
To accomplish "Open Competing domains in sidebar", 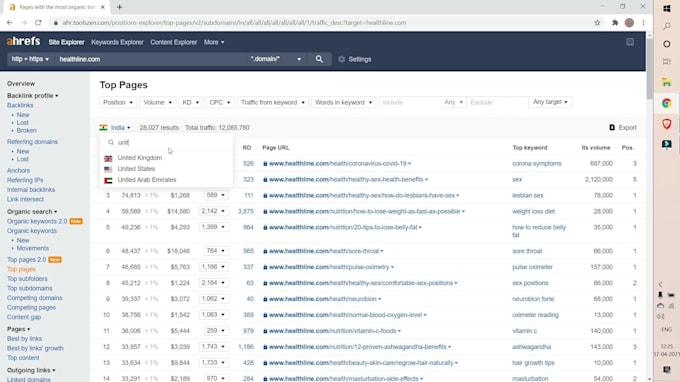I will click(35, 298).
